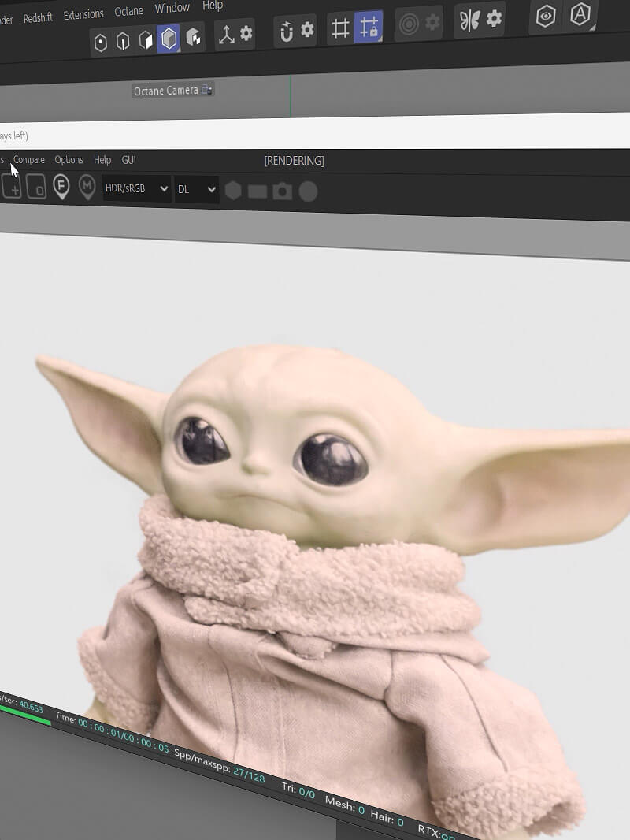
Task: Click the icon next to Octane Camera
Action: click(207, 90)
